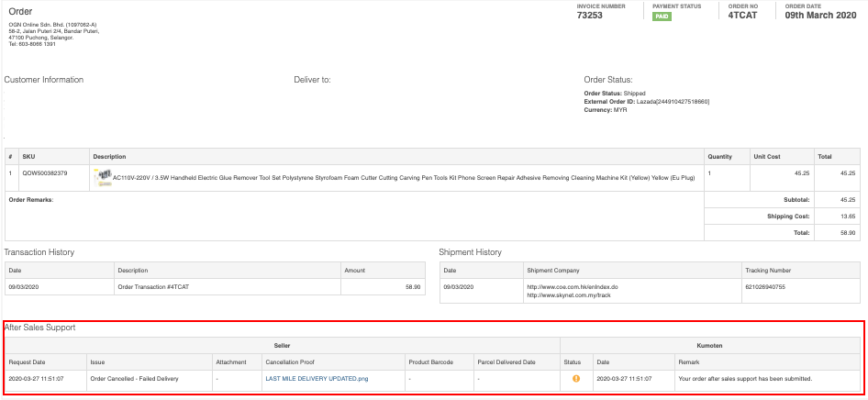Click the skynet.com.my tracking URL
868x400 pixels.
(x=567, y=294)
